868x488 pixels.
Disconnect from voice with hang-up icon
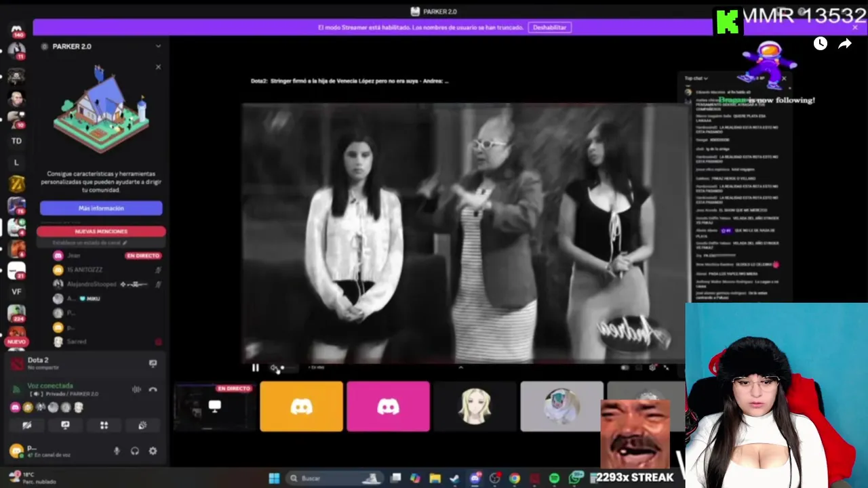[x=153, y=389]
